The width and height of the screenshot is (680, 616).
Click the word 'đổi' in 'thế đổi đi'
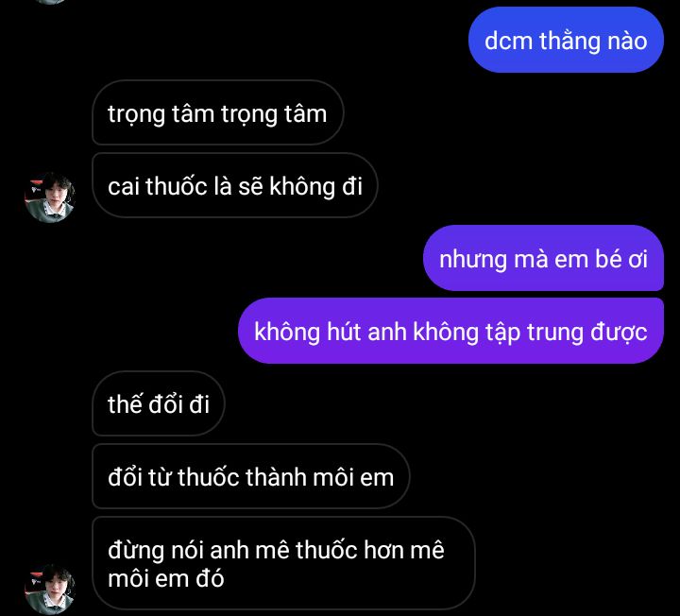165,403
